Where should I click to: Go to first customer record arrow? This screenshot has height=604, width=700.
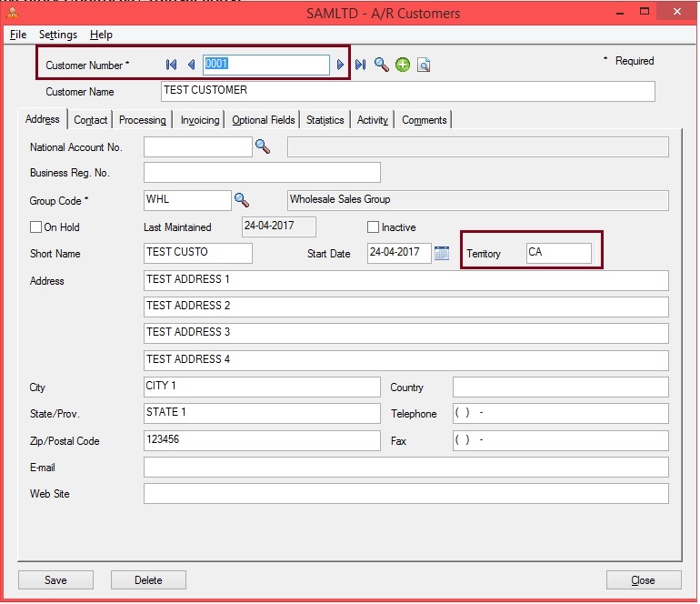coord(171,65)
